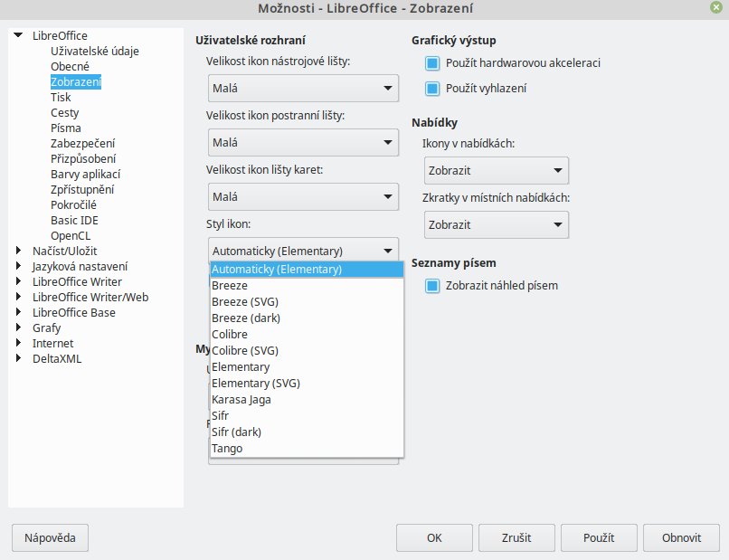Viewport: 729px width, 560px height.
Task: Confirm settings with OK button
Action: pyautogui.click(x=434, y=537)
